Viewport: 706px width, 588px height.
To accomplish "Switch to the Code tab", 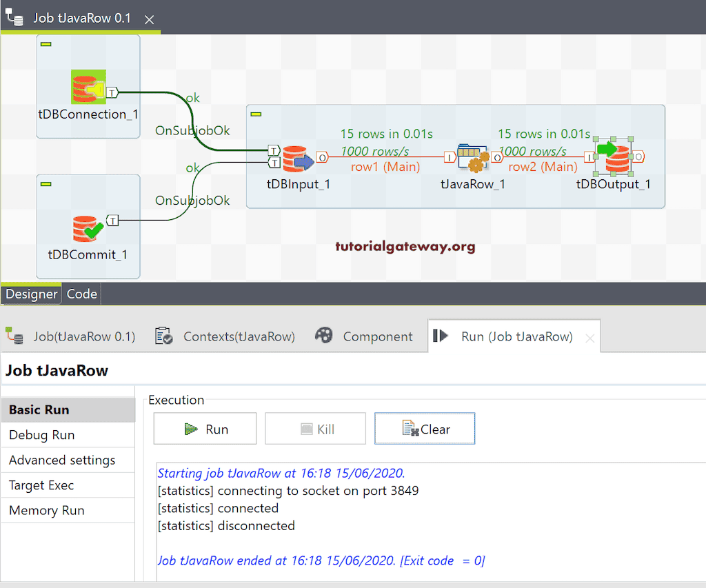I will (x=81, y=294).
